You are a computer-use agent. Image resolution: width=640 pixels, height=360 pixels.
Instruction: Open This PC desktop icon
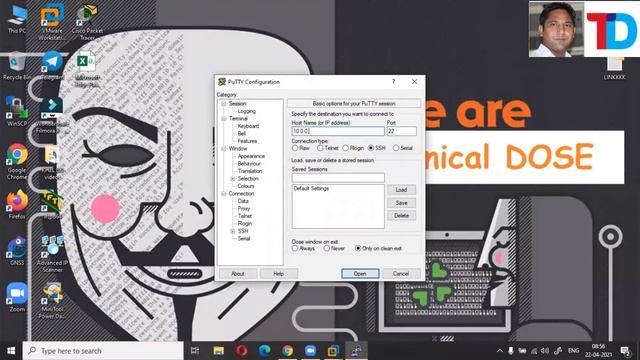(17, 19)
